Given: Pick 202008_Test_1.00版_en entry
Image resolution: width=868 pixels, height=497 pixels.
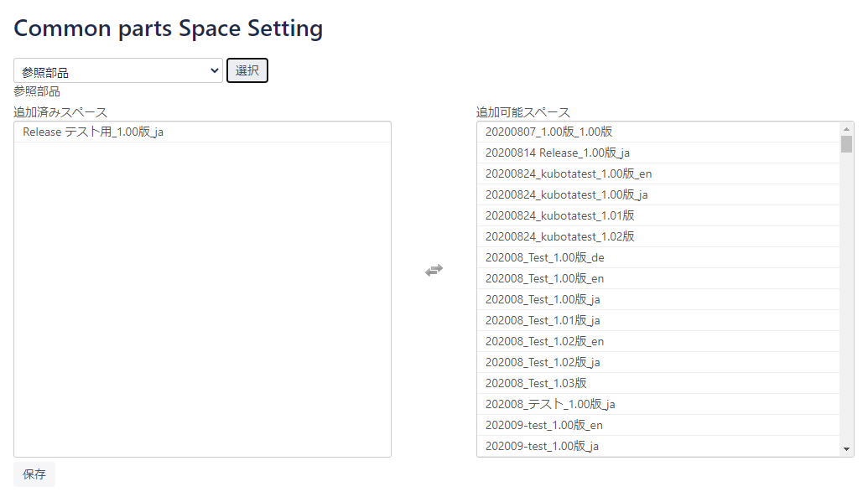Looking at the screenshot, I should 544,278.
